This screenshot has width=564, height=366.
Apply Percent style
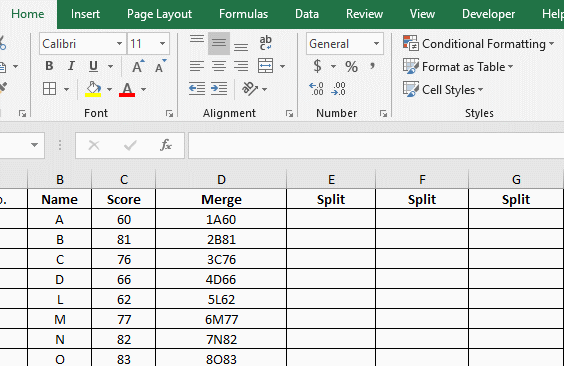click(351, 67)
